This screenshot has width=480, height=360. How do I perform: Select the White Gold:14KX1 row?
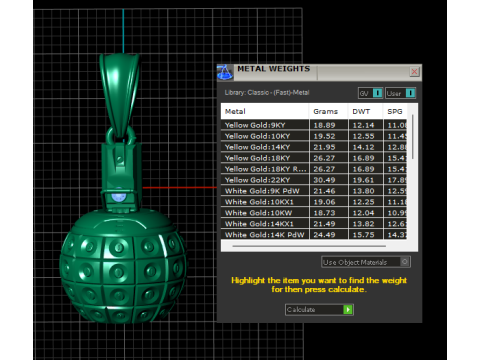point(314,224)
